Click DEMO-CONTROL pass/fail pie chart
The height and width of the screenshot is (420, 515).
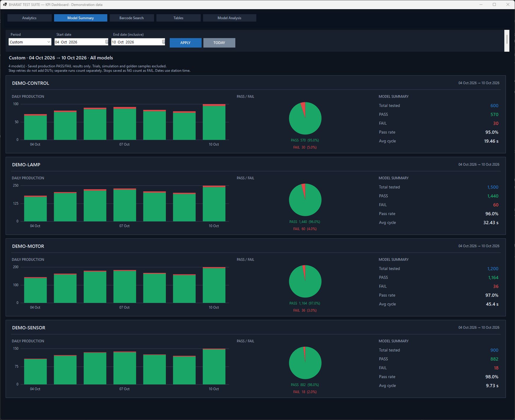tap(305, 118)
